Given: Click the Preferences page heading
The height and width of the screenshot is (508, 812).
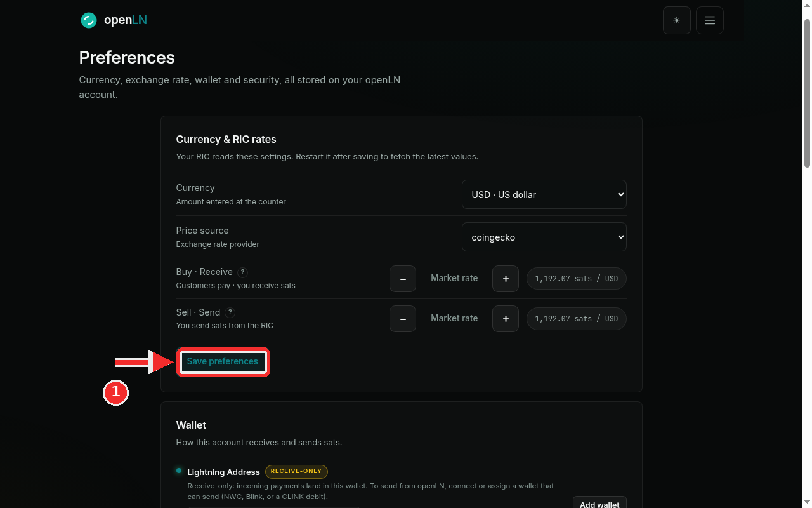Looking at the screenshot, I should tap(127, 58).
